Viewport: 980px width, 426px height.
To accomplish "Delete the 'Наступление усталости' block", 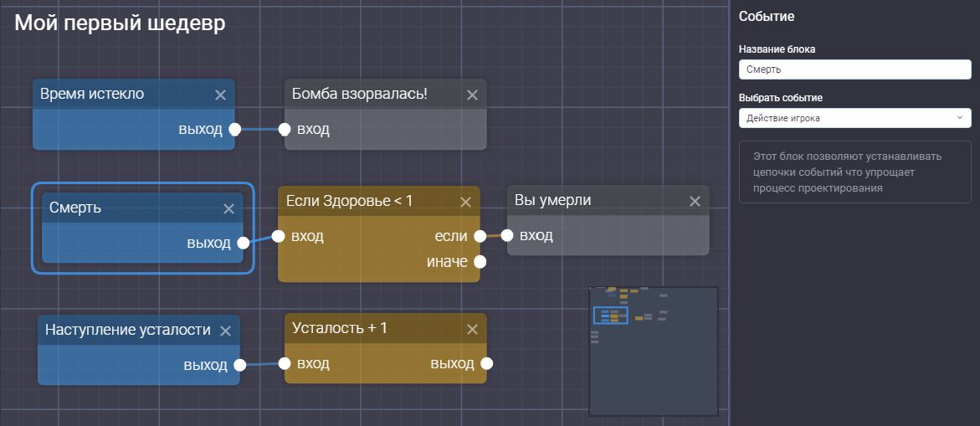I will tap(225, 331).
